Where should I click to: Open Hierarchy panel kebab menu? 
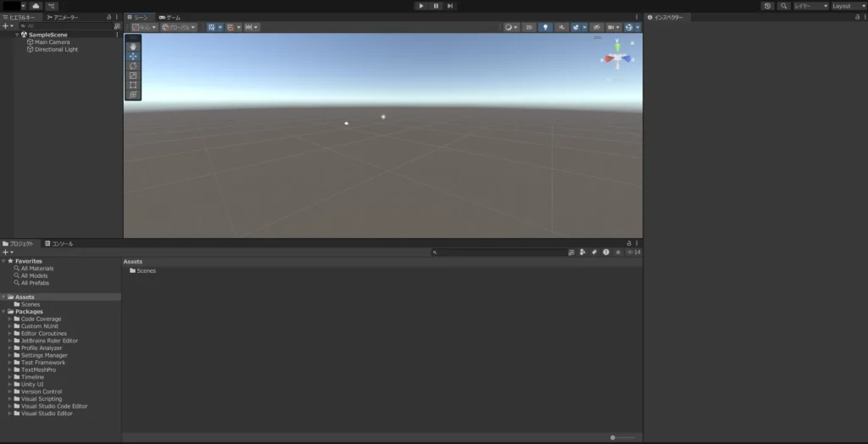[x=117, y=17]
